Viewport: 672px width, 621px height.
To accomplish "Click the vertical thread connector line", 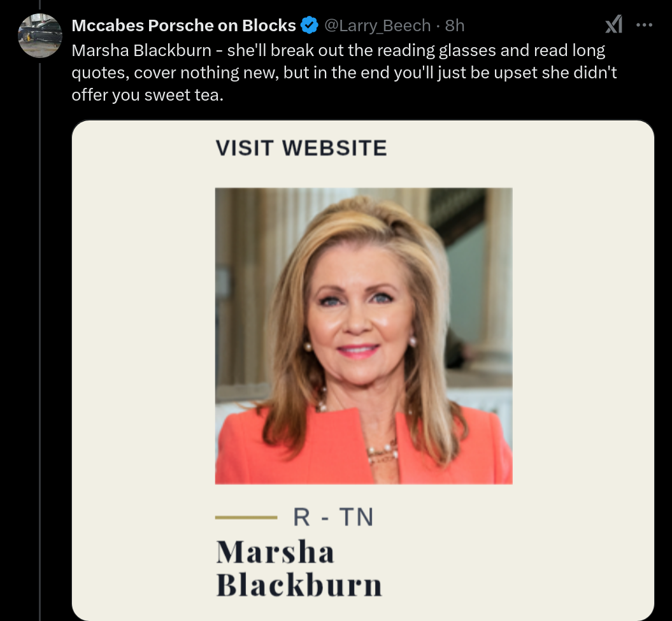I will click(x=40, y=342).
